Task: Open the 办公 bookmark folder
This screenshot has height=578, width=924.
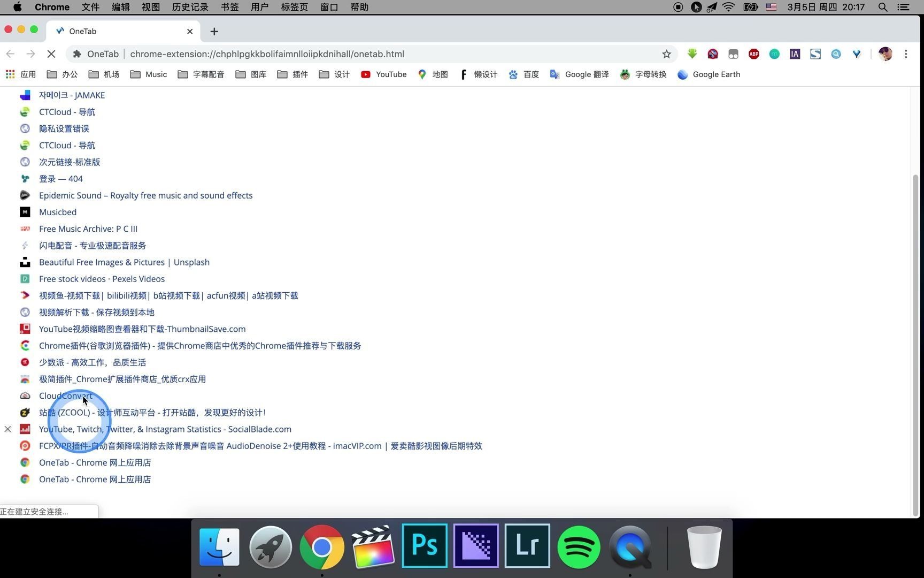Action: 69,74
